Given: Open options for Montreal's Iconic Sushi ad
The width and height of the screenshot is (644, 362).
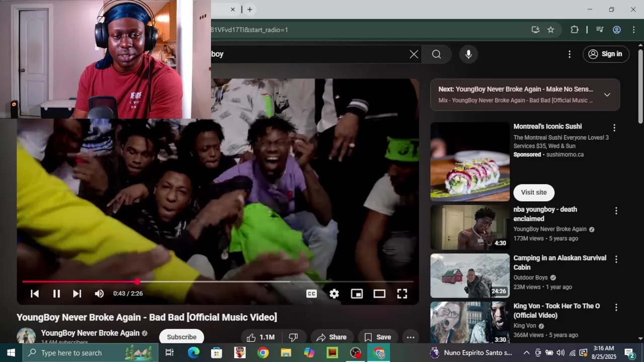Looking at the screenshot, I should click(614, 128).
